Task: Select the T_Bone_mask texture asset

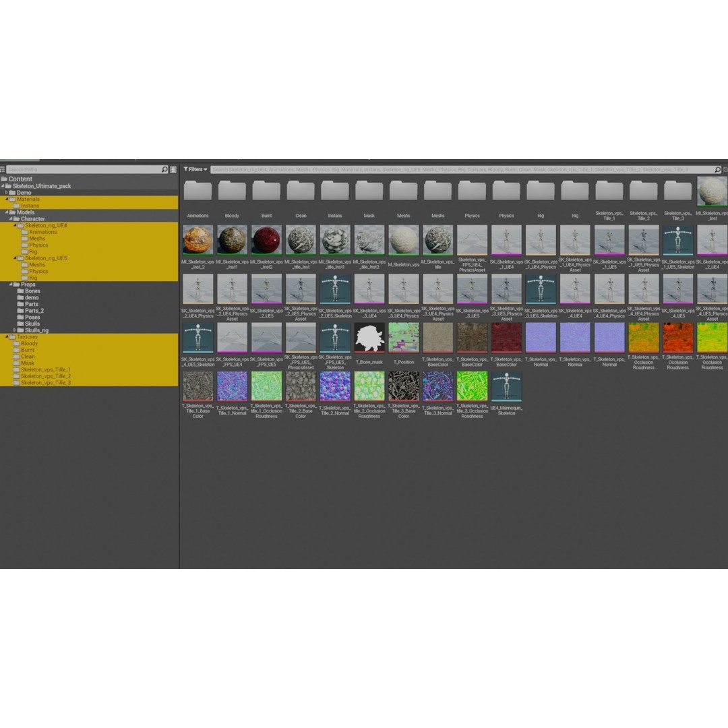Action: [x=369, y=338]
